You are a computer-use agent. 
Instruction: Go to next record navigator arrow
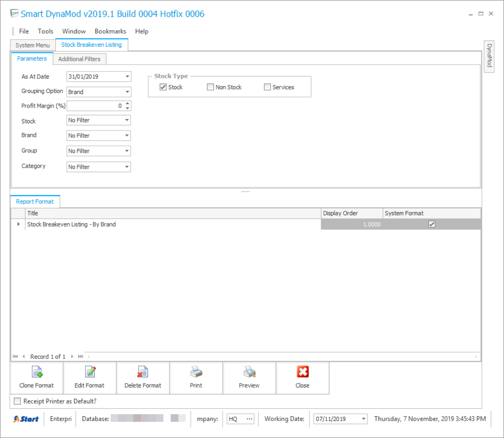[x=72, y=356]
